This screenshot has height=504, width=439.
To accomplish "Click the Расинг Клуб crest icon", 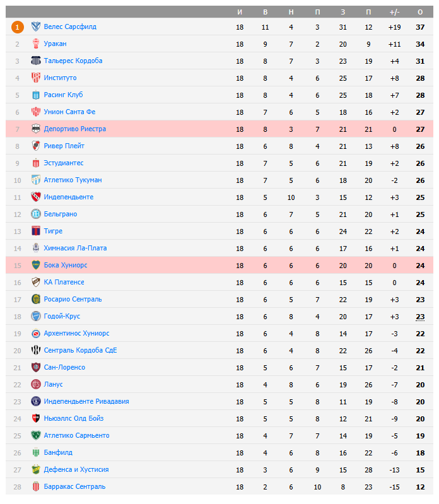I will 36,95.
